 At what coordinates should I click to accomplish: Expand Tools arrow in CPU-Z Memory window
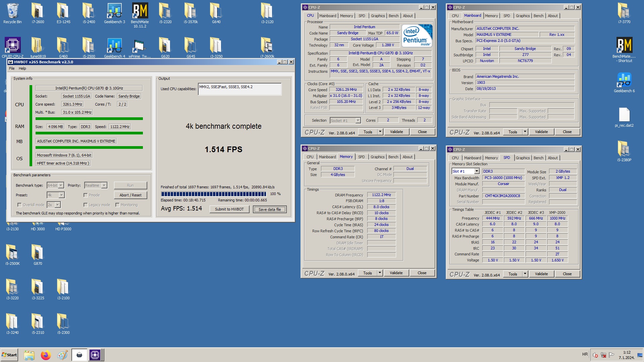380,273
